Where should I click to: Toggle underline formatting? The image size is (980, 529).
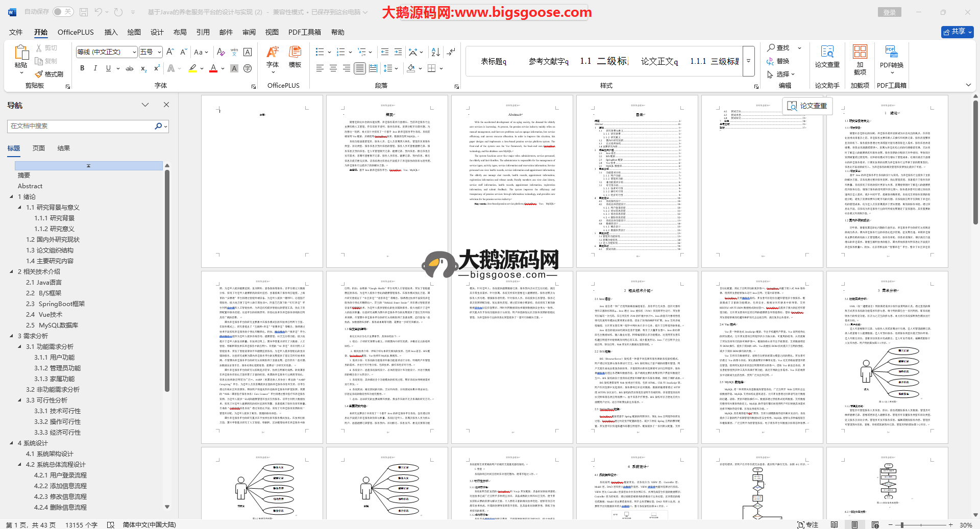coord(108,68)
